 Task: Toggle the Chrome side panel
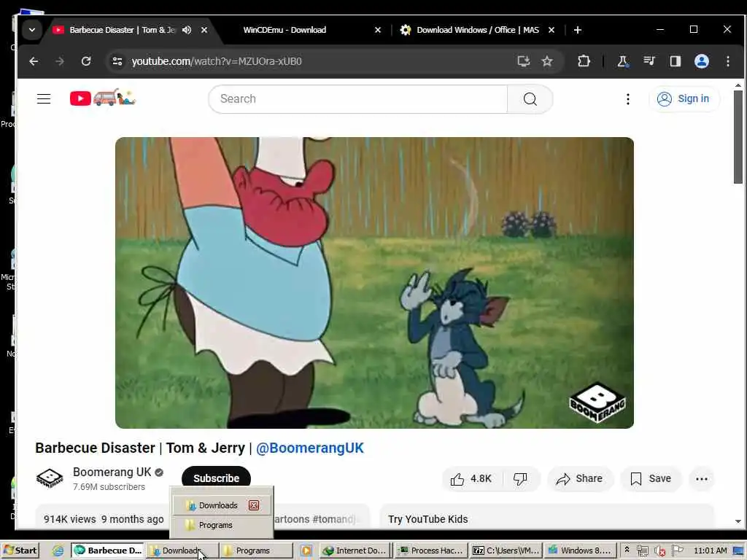pyautogui.click(x=675, y=61)
